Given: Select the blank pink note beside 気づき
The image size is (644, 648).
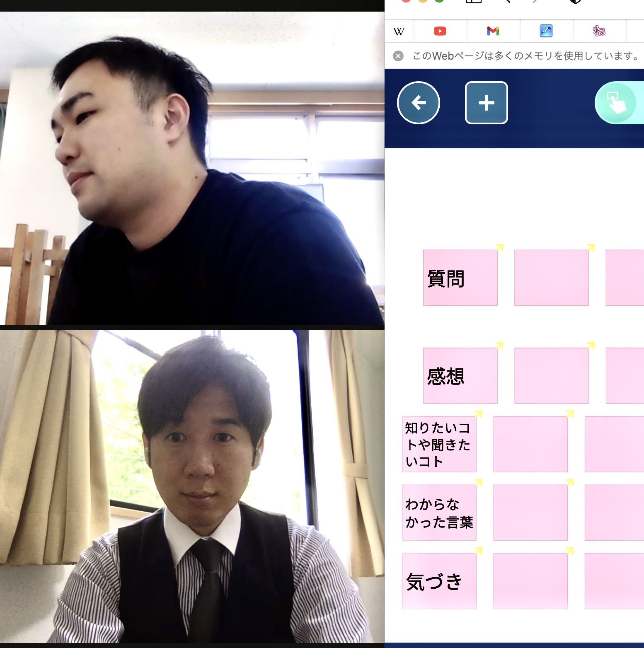Looking at the screenshot, I should 530,581.
